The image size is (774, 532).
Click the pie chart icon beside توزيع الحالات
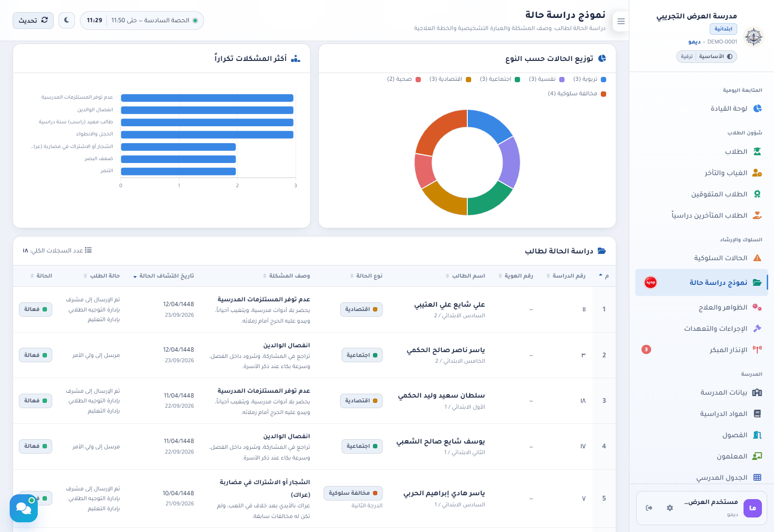tap(602, 58)
